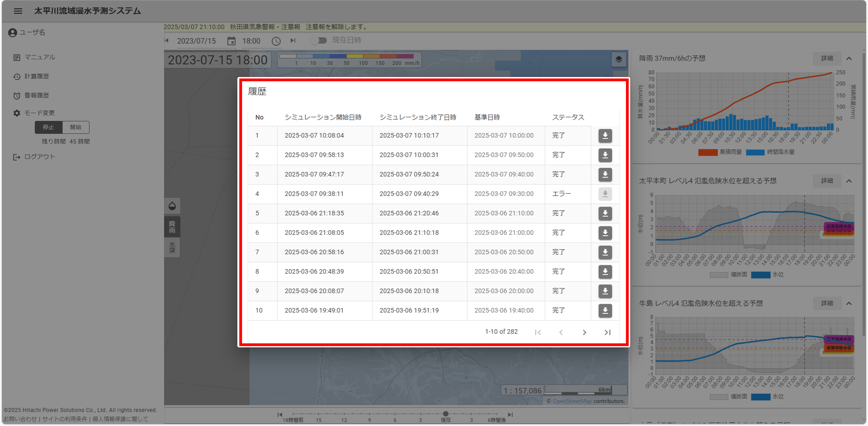Collapse the 降雨 forecast panel

click(849, 59)
